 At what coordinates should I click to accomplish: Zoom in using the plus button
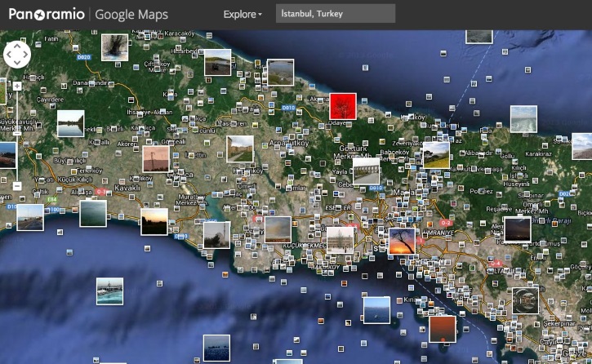click(17, 86)
